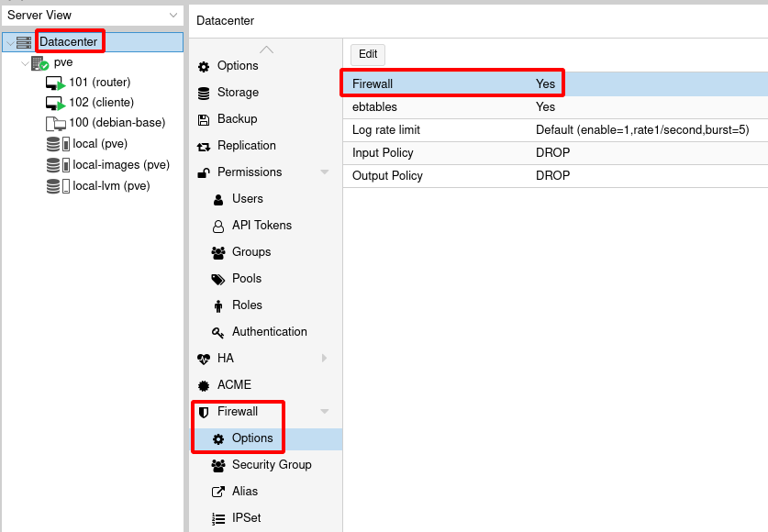Screen dimensions: 768x532
Task: Select the ebtables option row
Action: tap(554, 107)
